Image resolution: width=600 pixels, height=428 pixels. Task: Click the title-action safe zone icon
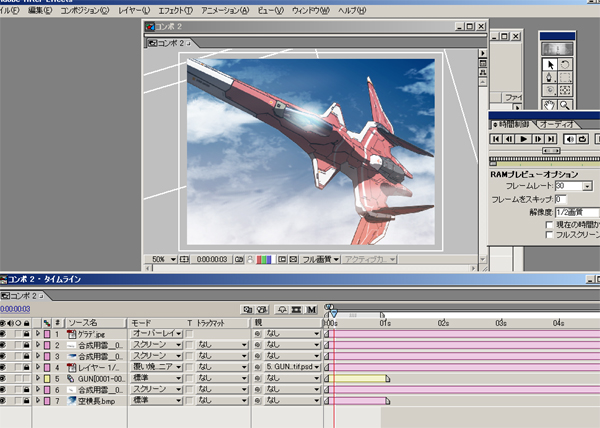tap(184, 259)
